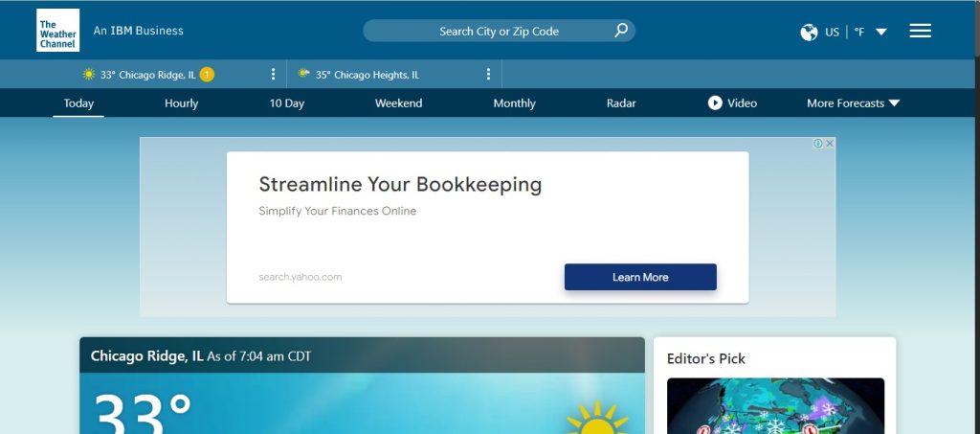
Task: Close the advertisement banner
Action: tap(830, 143)
